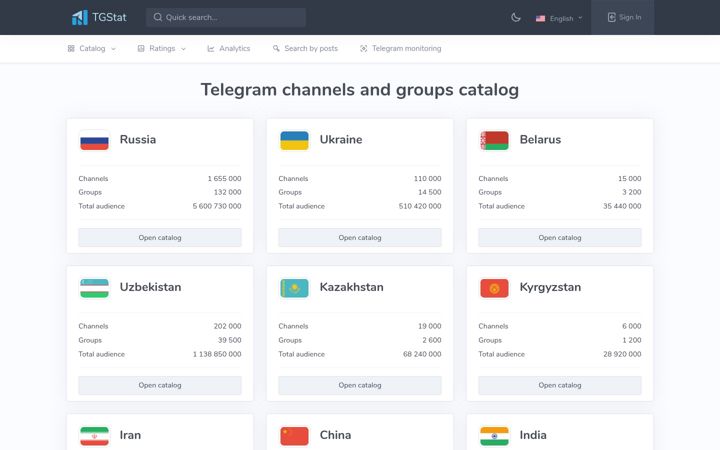Click Ukraine channels value 110 000
The height and width of the screenshot is (450, 720).
click(427, 179)
